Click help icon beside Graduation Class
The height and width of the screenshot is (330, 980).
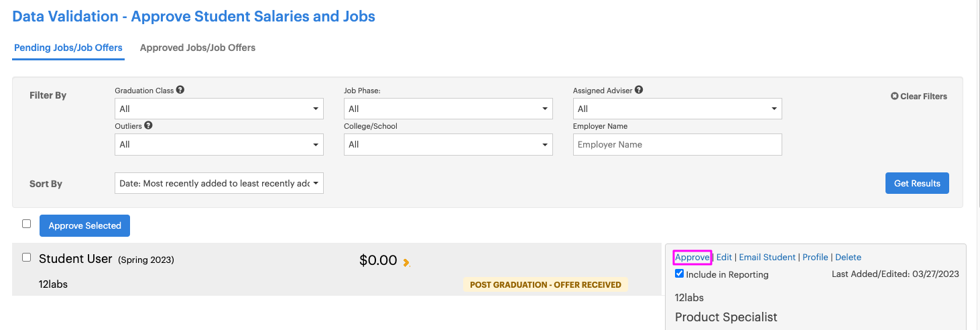(180, 90)
